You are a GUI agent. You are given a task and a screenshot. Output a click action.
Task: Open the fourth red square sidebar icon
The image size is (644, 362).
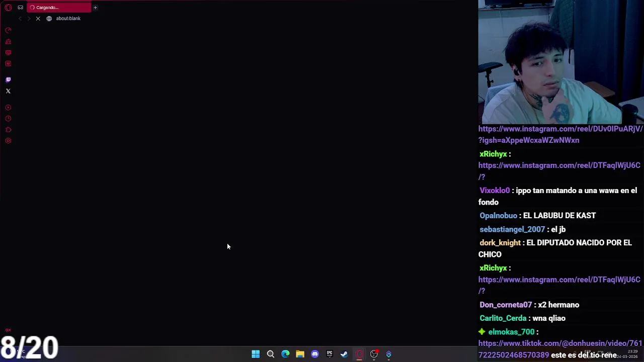(8, 64)
